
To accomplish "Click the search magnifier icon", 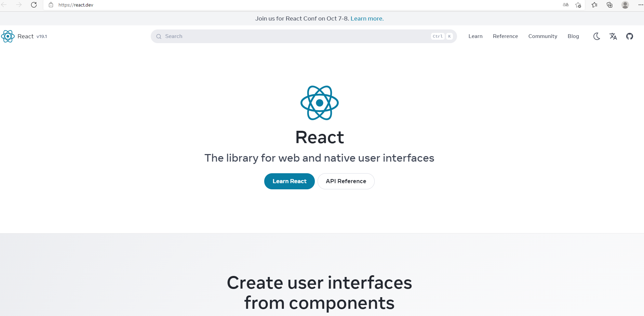I will 159,36.
